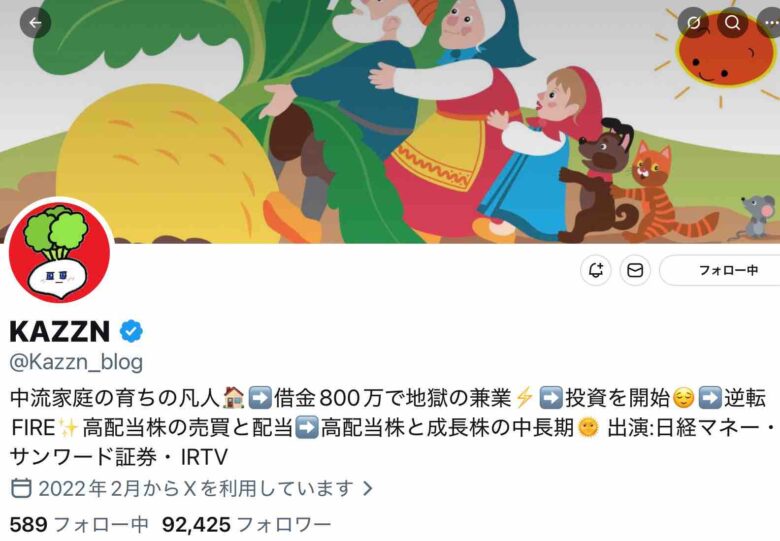The image size is (780, 541).
Task: Tap the search magnifier icon
Action: click(732, 22)
